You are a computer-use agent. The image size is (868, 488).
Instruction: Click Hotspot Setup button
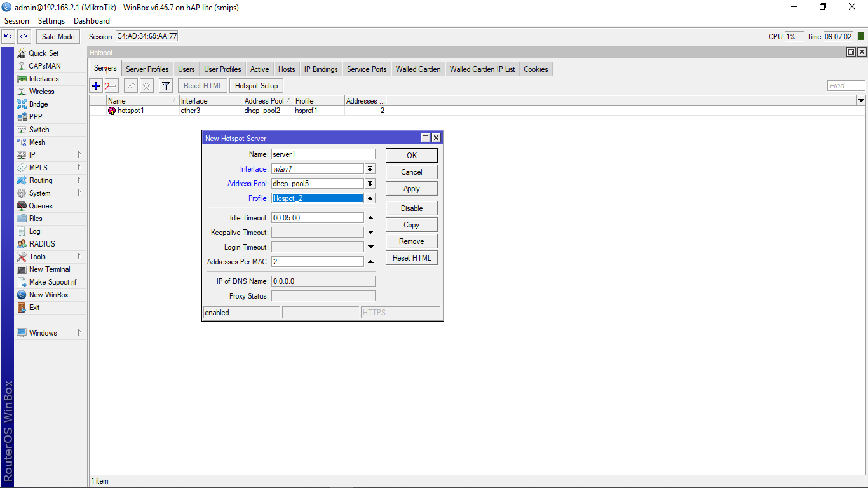coord(257,86)
